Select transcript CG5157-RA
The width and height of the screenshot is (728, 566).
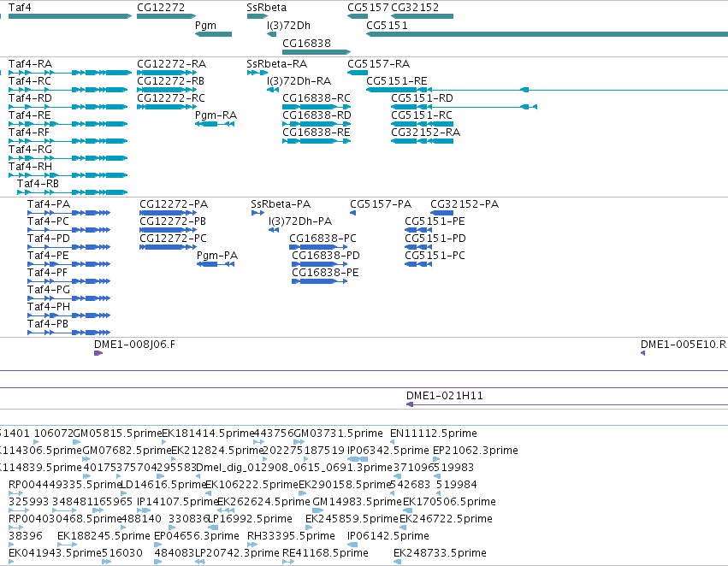[x=358, y=73]
